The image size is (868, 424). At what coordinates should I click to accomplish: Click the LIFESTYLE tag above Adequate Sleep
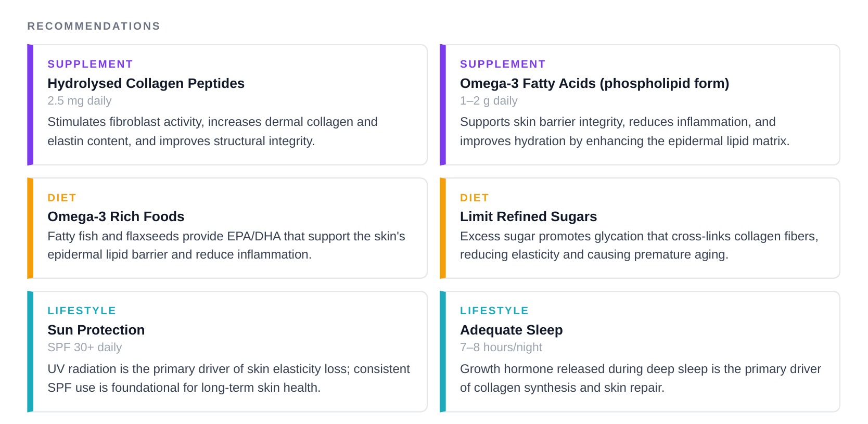pos(494,311)
